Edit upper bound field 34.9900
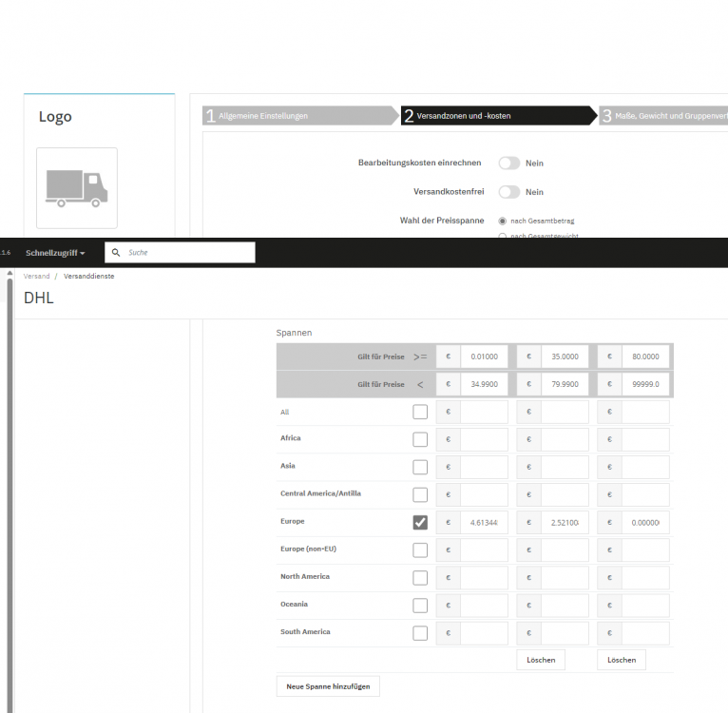728x713 pixels. (x=485, y=384)
